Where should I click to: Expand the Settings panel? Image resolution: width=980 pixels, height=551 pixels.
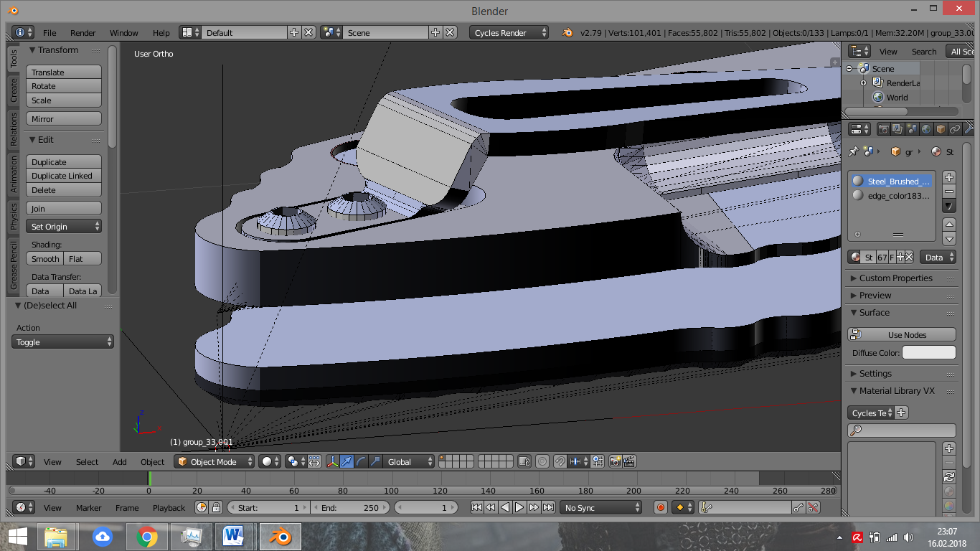tap(903, 373)
